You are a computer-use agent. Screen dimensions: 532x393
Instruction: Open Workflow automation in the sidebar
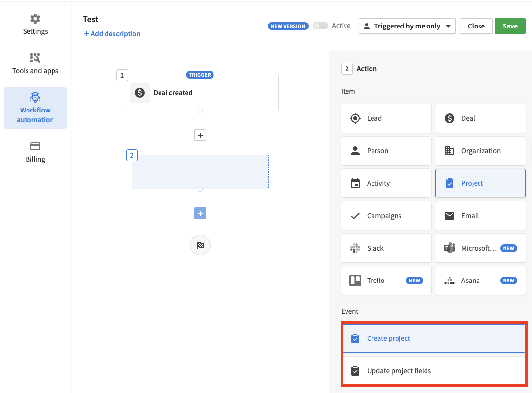pos(35,108)
